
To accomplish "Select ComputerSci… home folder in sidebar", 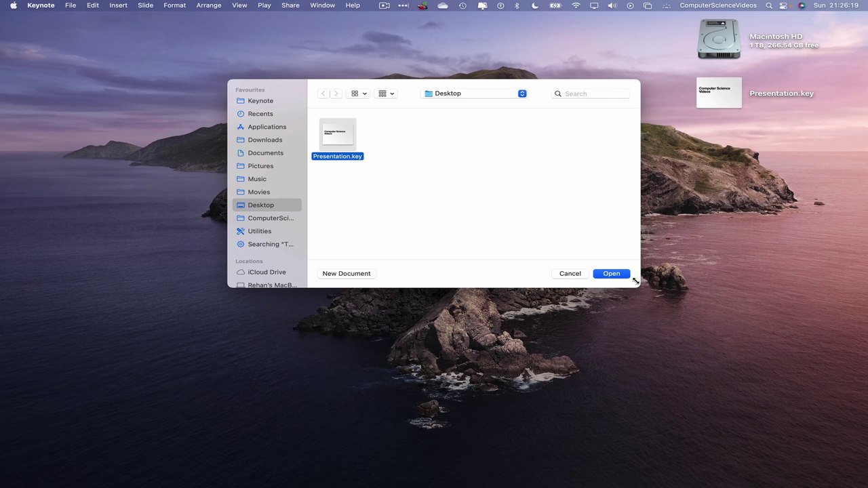I will coord(267,218).
